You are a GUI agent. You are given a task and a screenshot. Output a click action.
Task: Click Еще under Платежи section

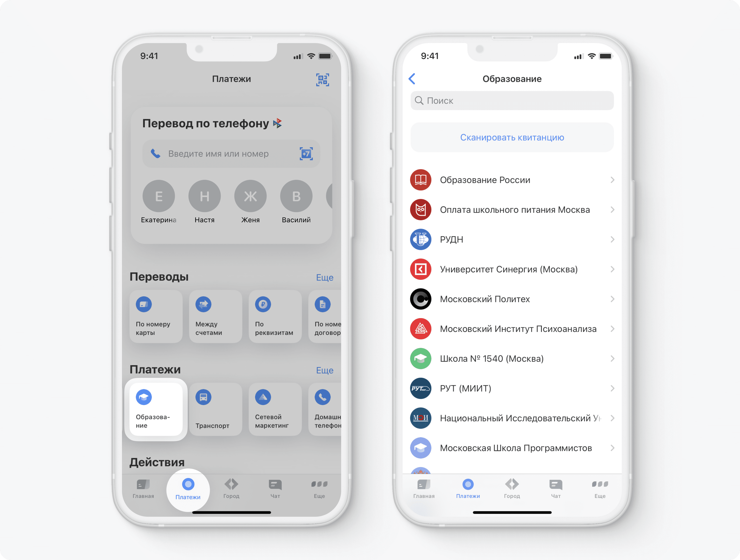(x=326, y=371)
